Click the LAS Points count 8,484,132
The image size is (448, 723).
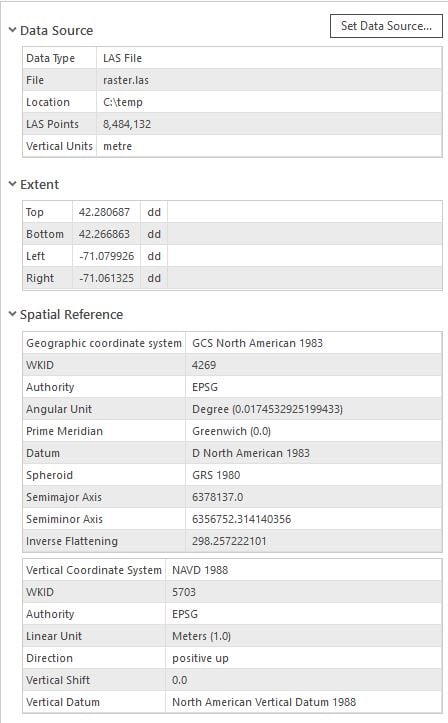pos(127,124)
